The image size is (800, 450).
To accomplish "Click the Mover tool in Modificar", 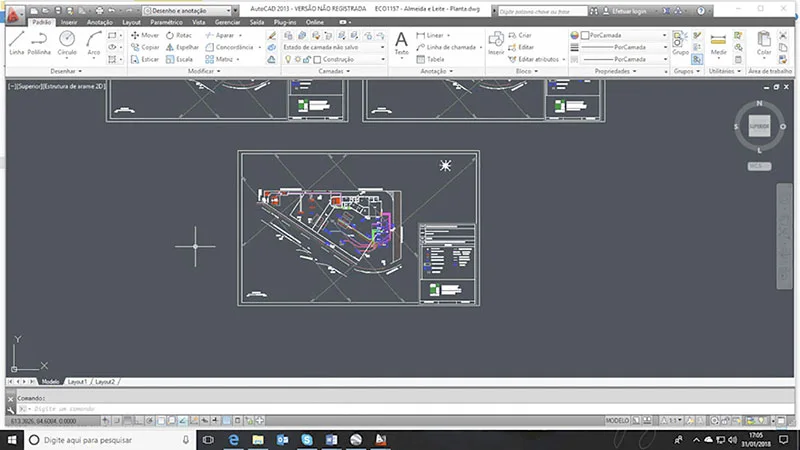I will tap(145, 35).
